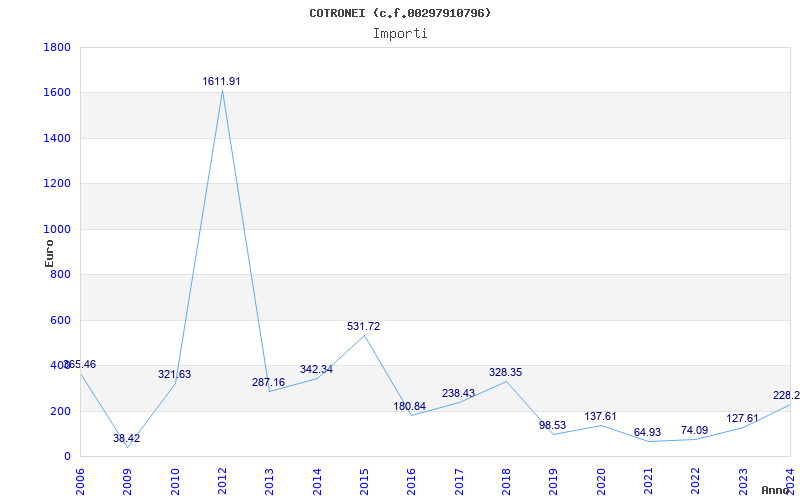This screenshot has height=500, width=800.
Task: Click the y-axis value 200
Action: click(60, 411)
